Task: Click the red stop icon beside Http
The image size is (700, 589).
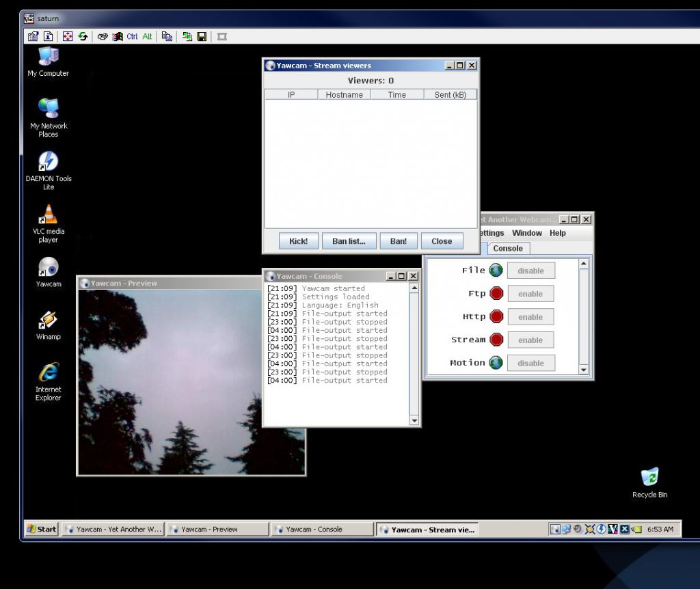Action: (496, 316)
